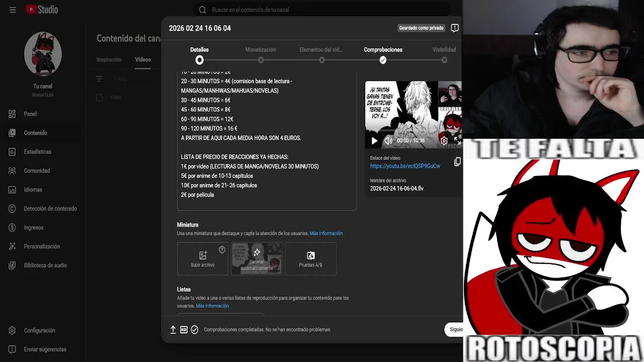Click the YouTube Studio logo
This screenshot has width=644, height=362.
42,10
